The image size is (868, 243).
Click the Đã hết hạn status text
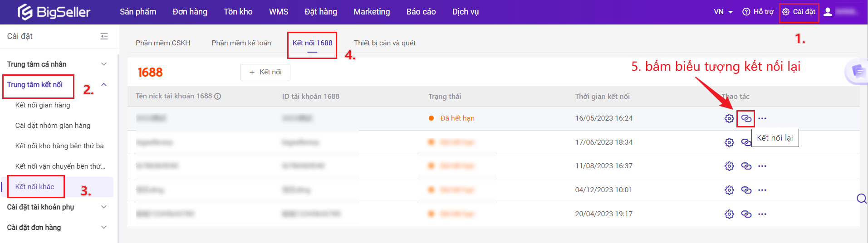(x=457, y=118)
